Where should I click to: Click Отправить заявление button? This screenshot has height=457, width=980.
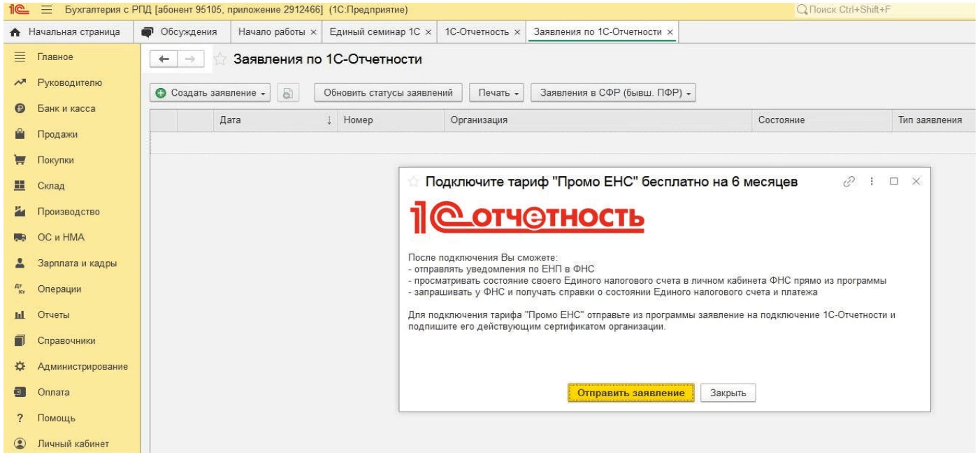point(630,393)
